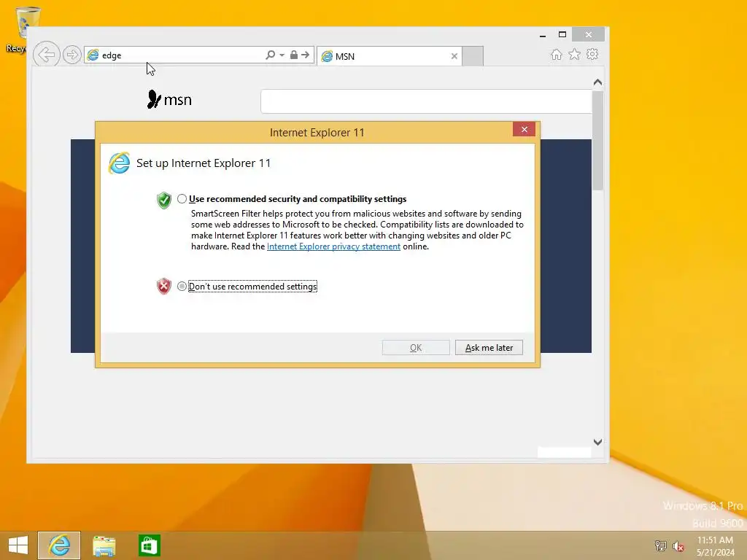Click the Internet Explorer taskbar icon

(59, 545)
